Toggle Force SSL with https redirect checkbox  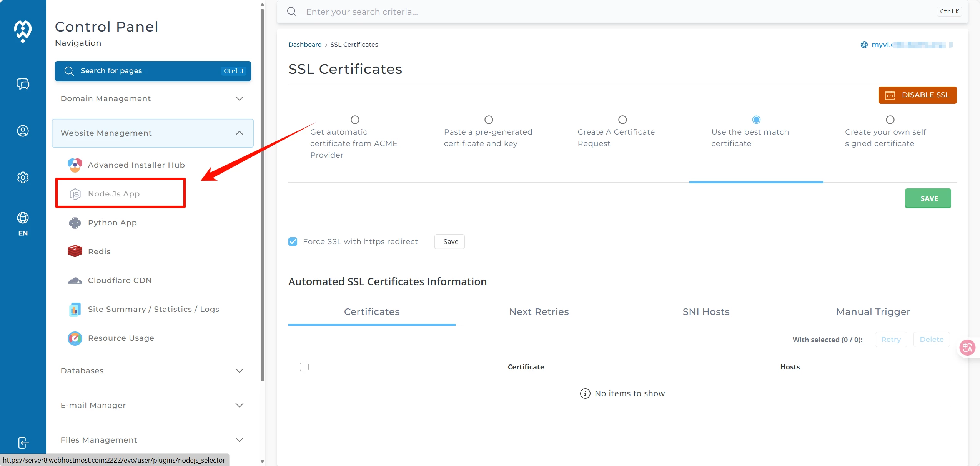[x=293, y=241]
